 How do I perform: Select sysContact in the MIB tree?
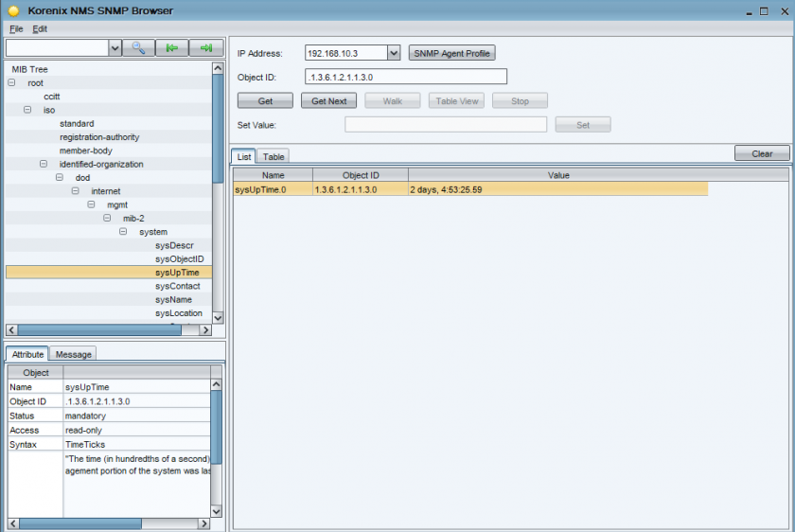tap(178, 286)
